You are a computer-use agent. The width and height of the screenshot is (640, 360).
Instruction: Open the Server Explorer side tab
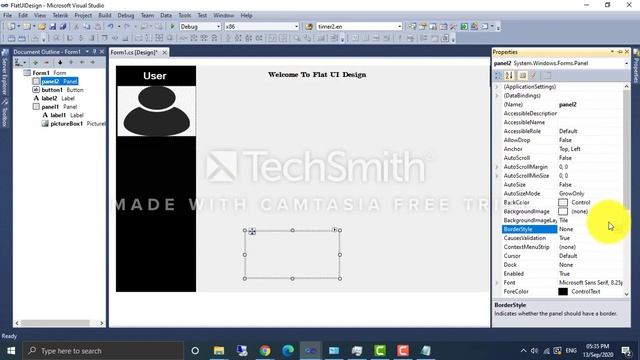coord(5,71)
